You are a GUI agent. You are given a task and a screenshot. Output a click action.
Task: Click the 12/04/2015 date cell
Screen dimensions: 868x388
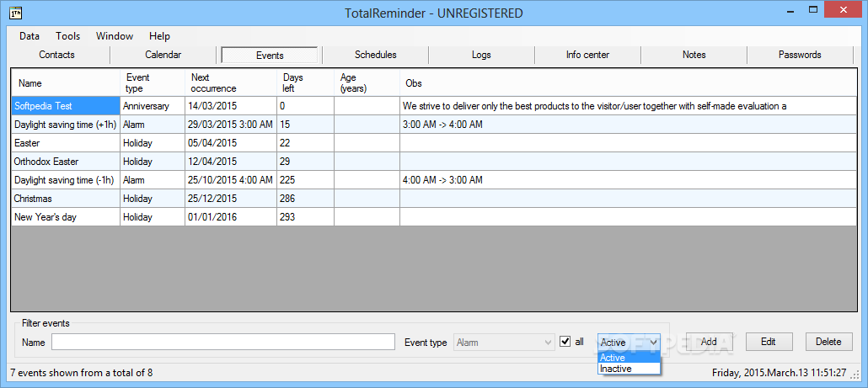click(232, 162)
